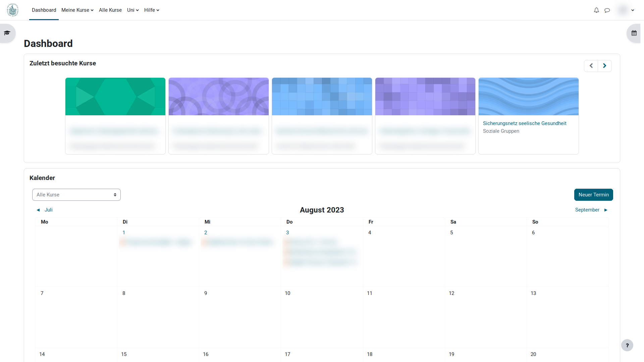Click the university logo in header
The height and width of the screenshot is (362, 644).
tap(13, 10)
